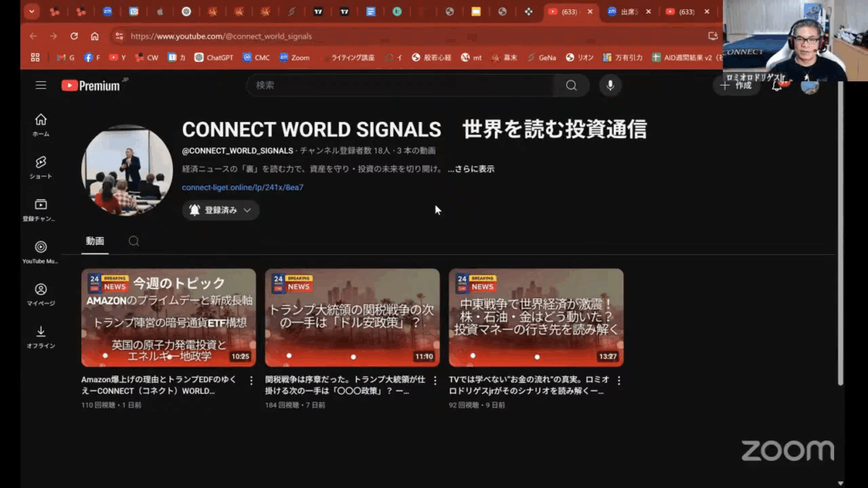Open the YouTube hamburger guide menu

tap(41, 86)
